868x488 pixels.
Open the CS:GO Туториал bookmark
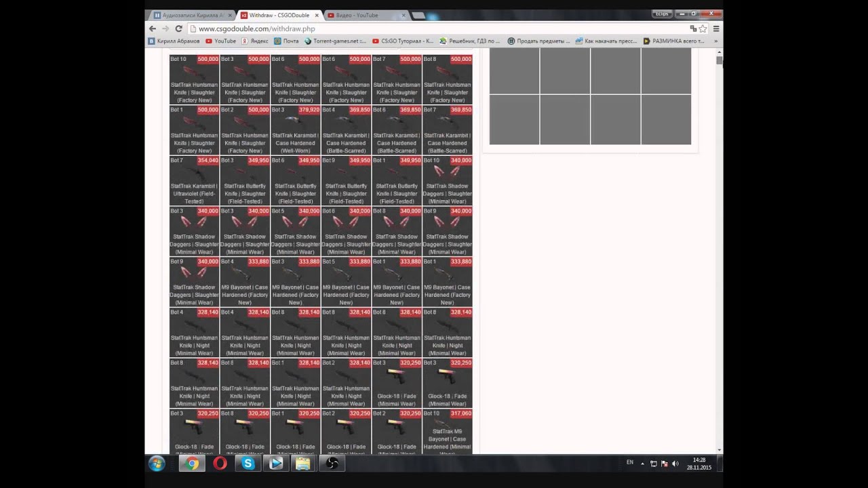pos(403,41)
